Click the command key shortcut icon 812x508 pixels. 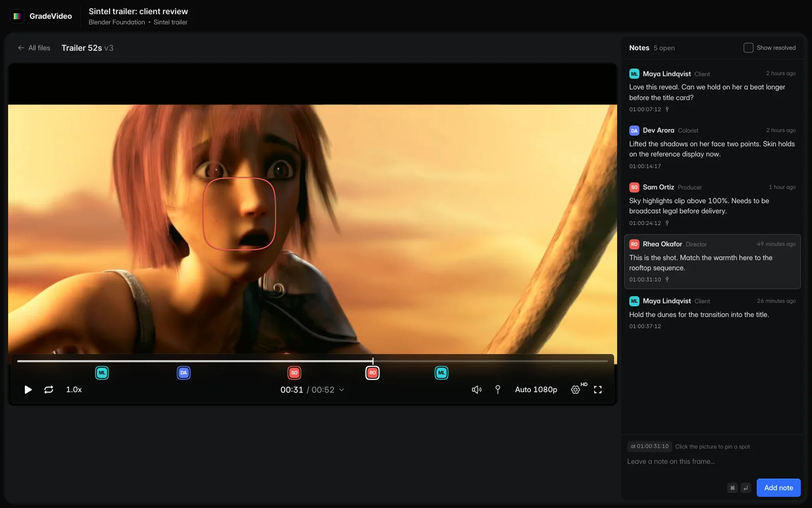[732, 488]
